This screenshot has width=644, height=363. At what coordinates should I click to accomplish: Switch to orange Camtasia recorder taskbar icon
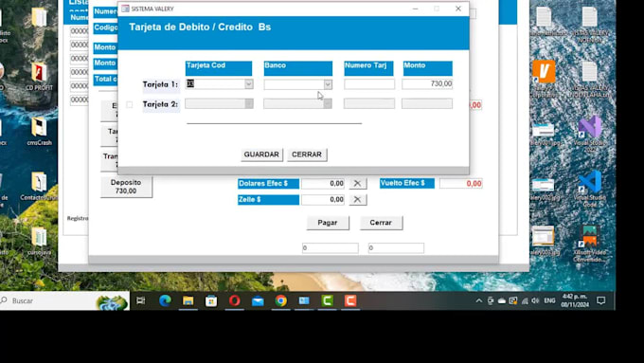[x=350, y=300]
